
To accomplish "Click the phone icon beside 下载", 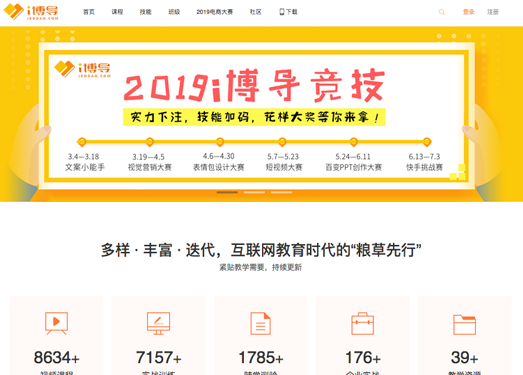I will pyautogui.click(x=282, y=12).
